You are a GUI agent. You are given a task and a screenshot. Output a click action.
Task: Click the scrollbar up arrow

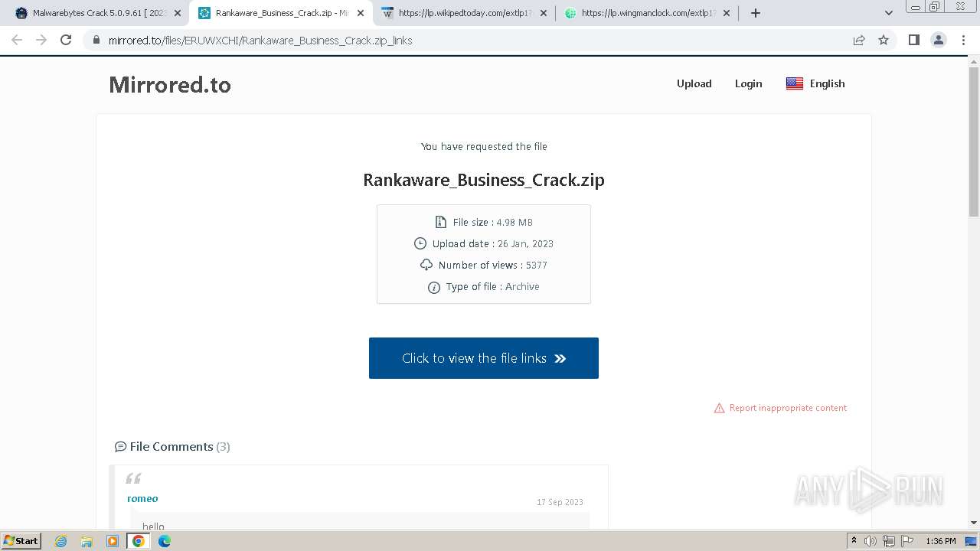pos(974,61)
